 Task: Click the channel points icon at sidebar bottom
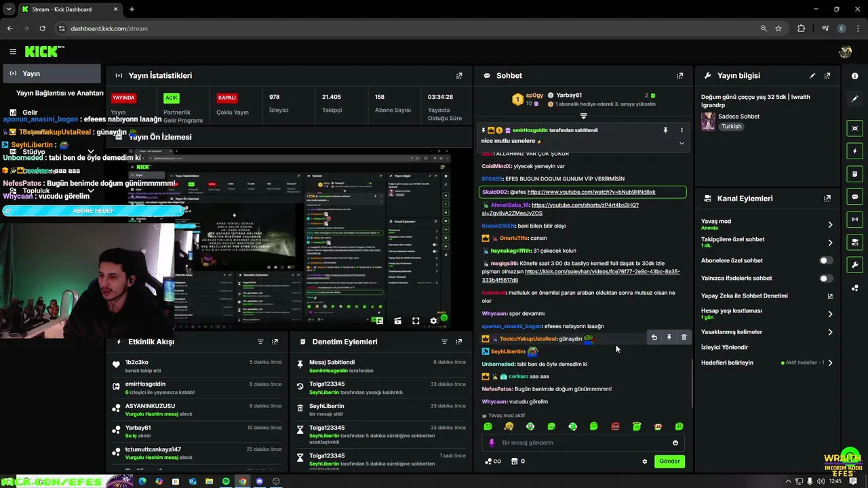(x=854, y=288)
